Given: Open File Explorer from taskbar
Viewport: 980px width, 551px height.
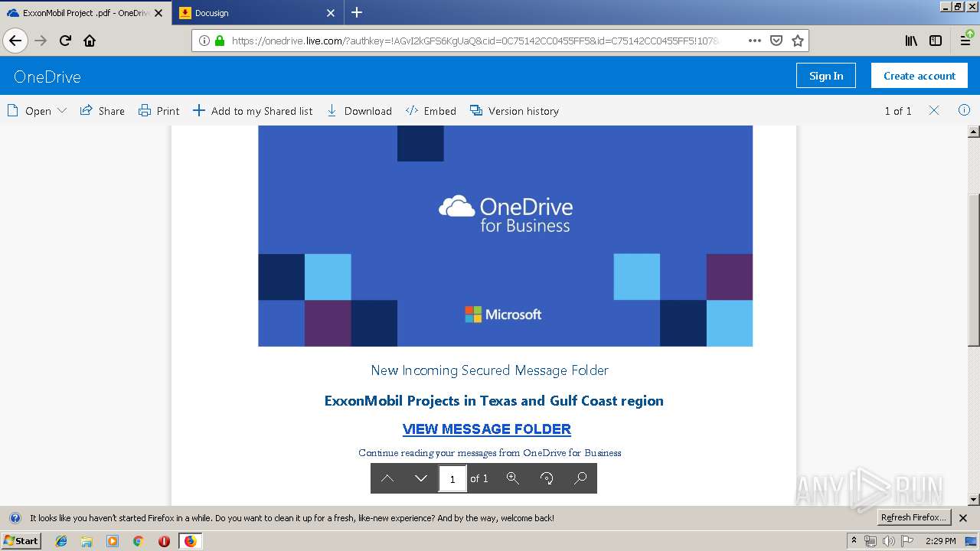Looking at the screenshot, I should 87,541.
